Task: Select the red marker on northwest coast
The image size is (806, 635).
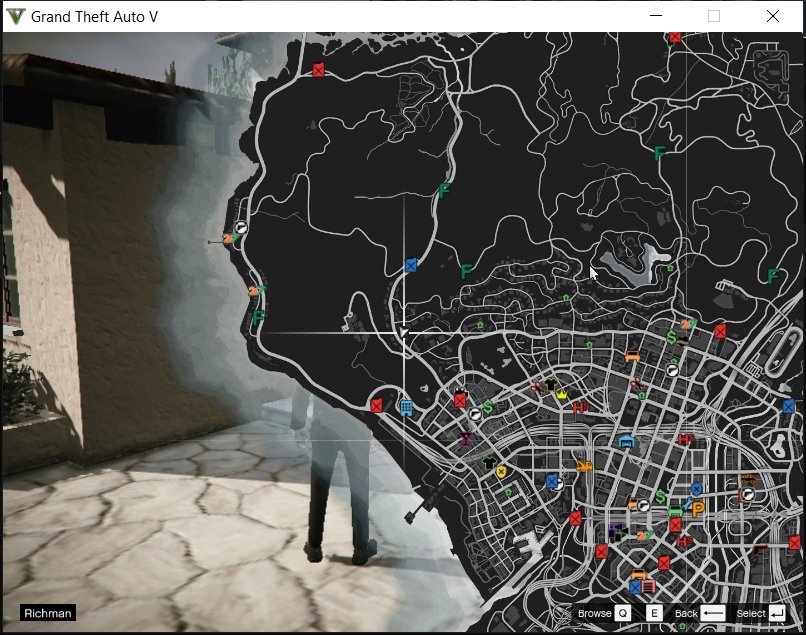Action: pyautogui.click(x=318, y=70)
